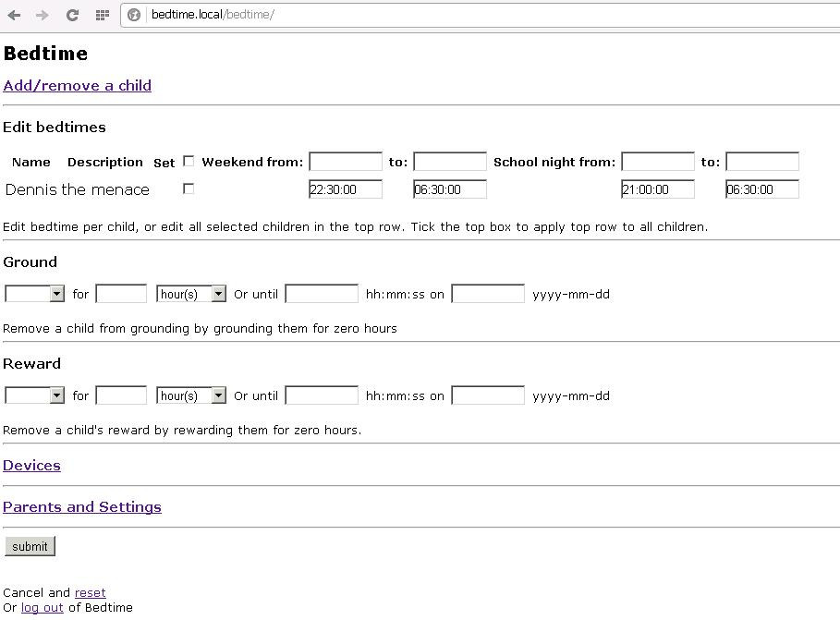Image resolution: width=840 pixels, height=620 pixels.
Task: Click the submit button
Action: pyautogui.click(x=30, y=546)
